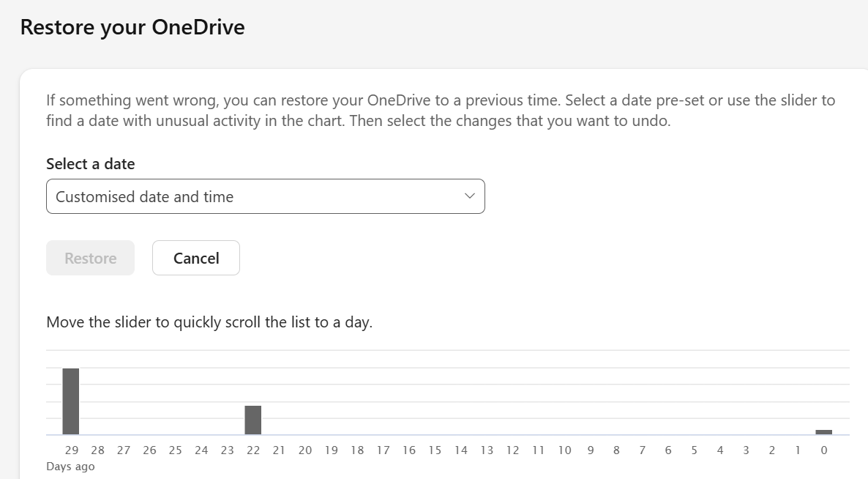Pick day 12 on the days-ago axis

tap(512, 450)
